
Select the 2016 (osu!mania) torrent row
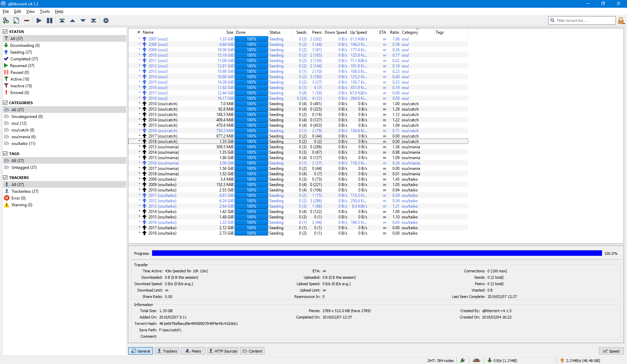(298, 163)
